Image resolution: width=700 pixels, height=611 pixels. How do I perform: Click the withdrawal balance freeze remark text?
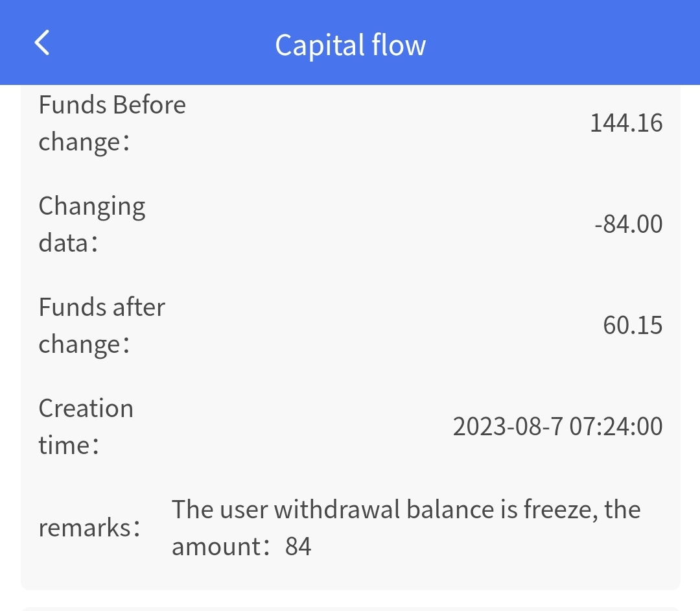click(406, 510)
